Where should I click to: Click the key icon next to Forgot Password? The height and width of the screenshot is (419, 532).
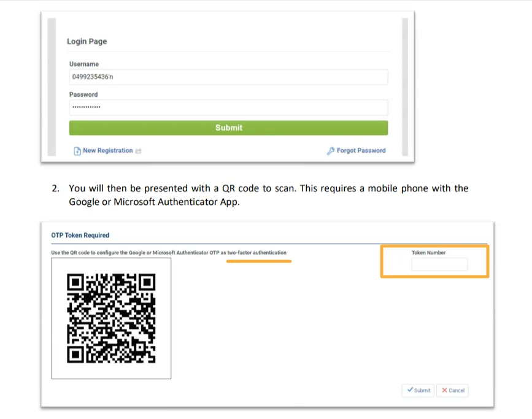(x=331, y=151)
